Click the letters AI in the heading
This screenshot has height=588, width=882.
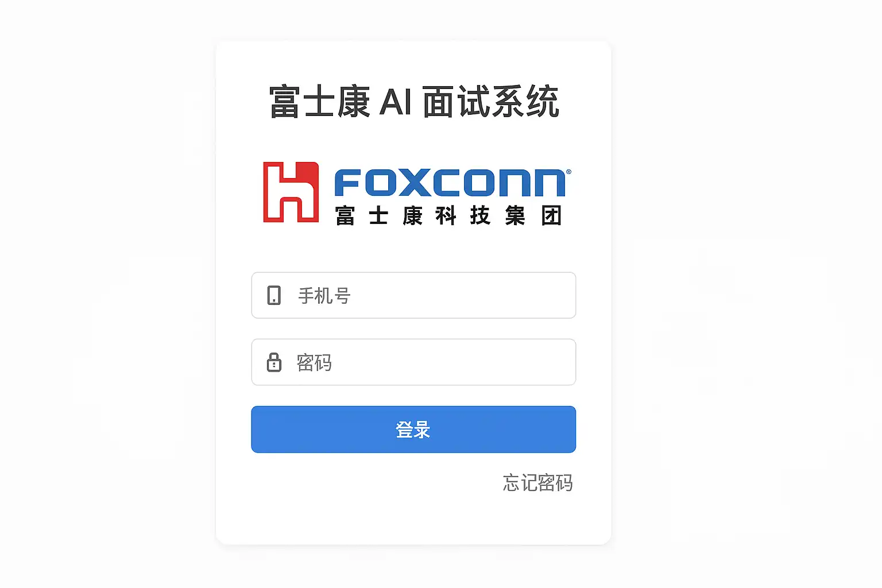[x=396, y=102]
